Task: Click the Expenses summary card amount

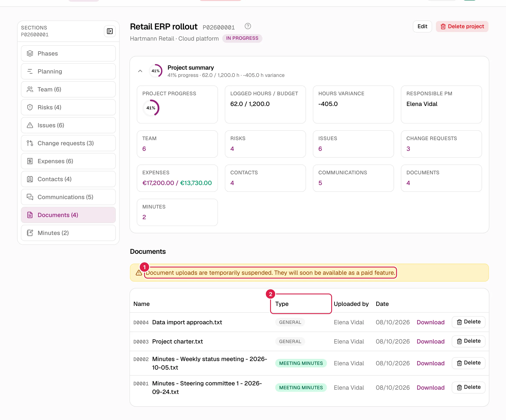Action: click(x=177, y=183)
